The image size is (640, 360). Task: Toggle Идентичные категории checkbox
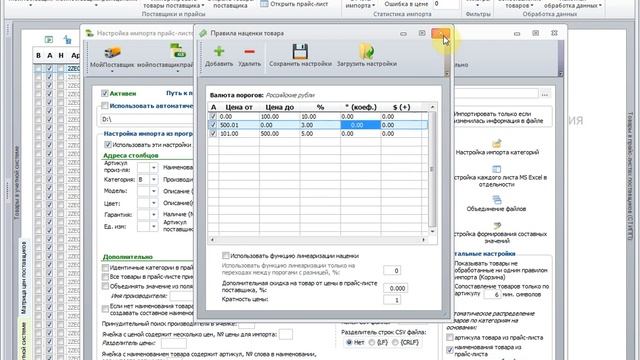click(x=105, y=268)
